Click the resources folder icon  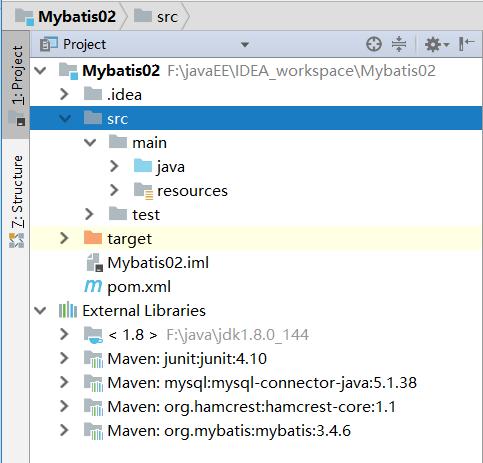tap(143, 191)
